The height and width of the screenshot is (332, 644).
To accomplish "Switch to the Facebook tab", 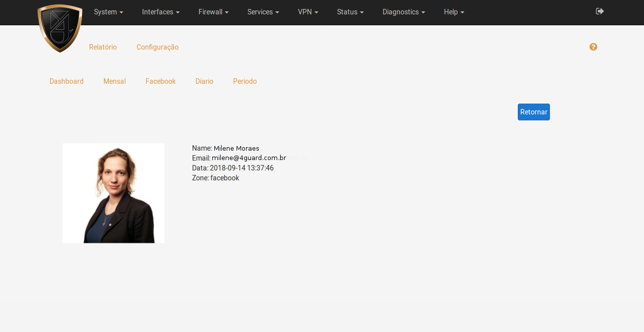I will (160, 81).
